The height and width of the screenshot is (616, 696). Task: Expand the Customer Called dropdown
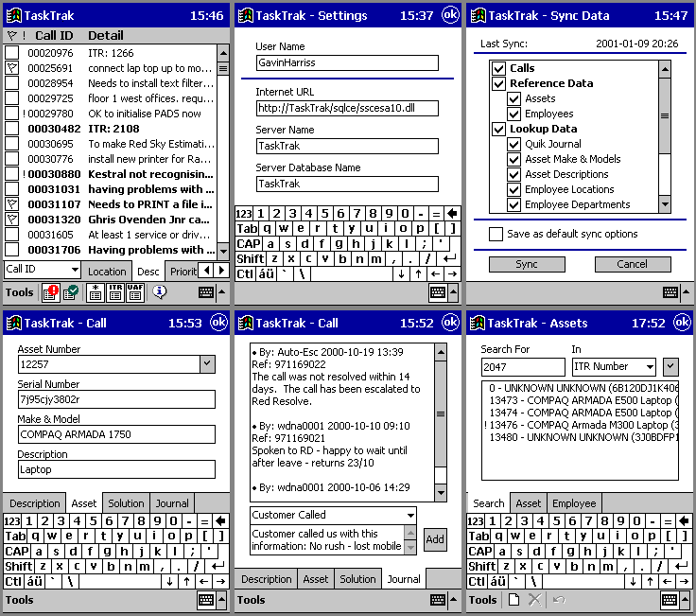pos(409,515)
